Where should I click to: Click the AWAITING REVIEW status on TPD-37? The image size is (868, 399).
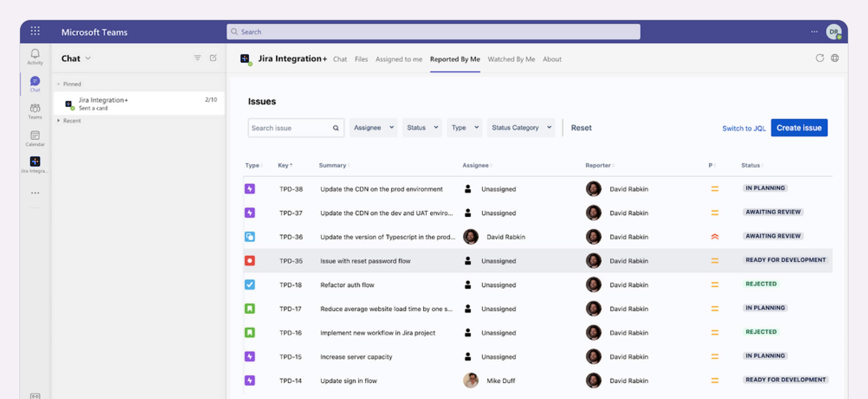point(773,212)
